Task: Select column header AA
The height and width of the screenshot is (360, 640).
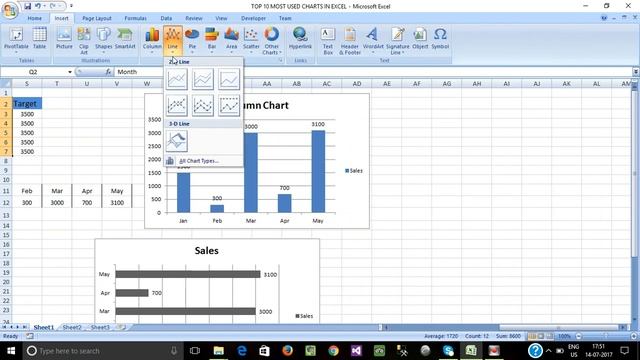Action: (267, 84)
